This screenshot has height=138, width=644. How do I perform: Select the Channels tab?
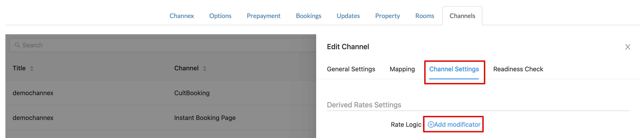[462, 16]
